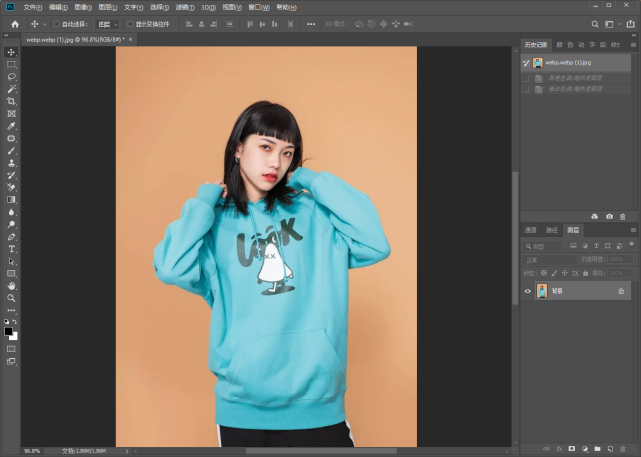Select the Hand tool
641x457 pixels.
(x=11, y=286)
